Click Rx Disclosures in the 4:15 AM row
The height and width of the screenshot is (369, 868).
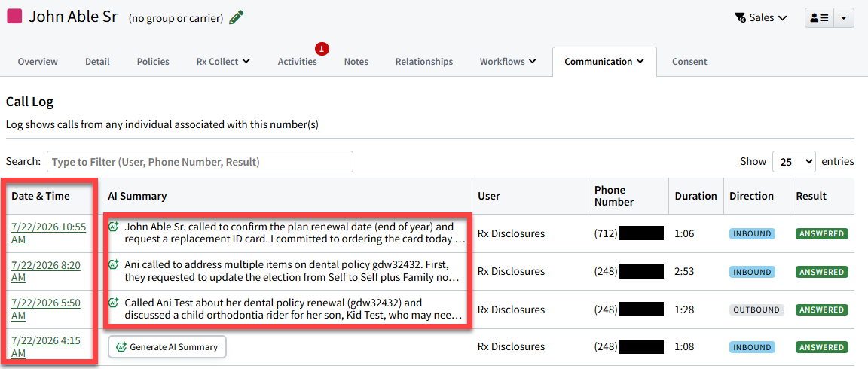(x=511, y=347)
